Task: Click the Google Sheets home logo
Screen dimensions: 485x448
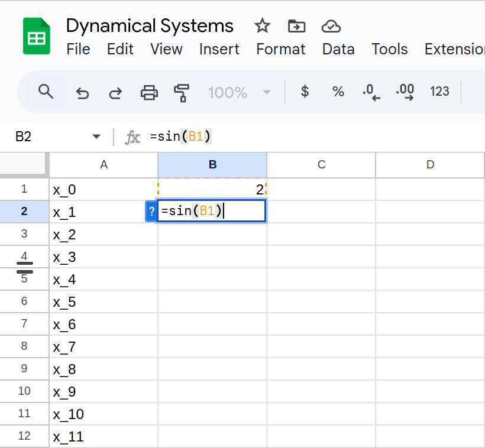Action: pos(36,37)
